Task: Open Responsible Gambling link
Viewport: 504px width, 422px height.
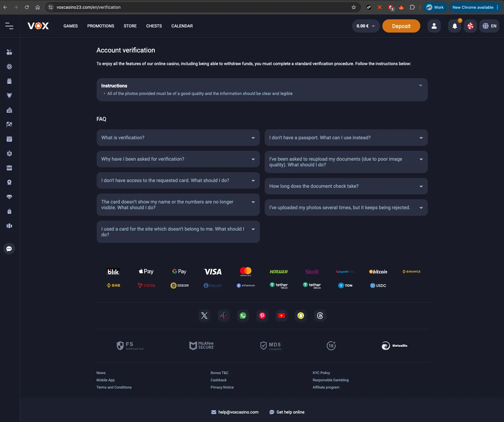Action: [x=331, y=380]
